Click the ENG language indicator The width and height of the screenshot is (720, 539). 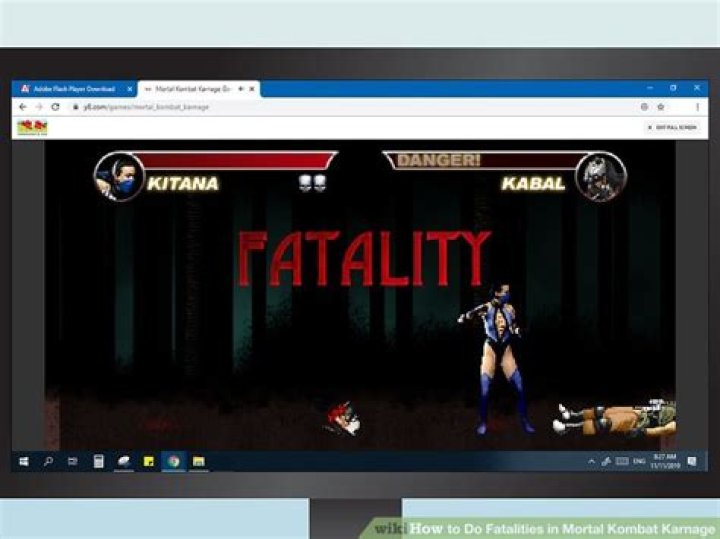639,461
